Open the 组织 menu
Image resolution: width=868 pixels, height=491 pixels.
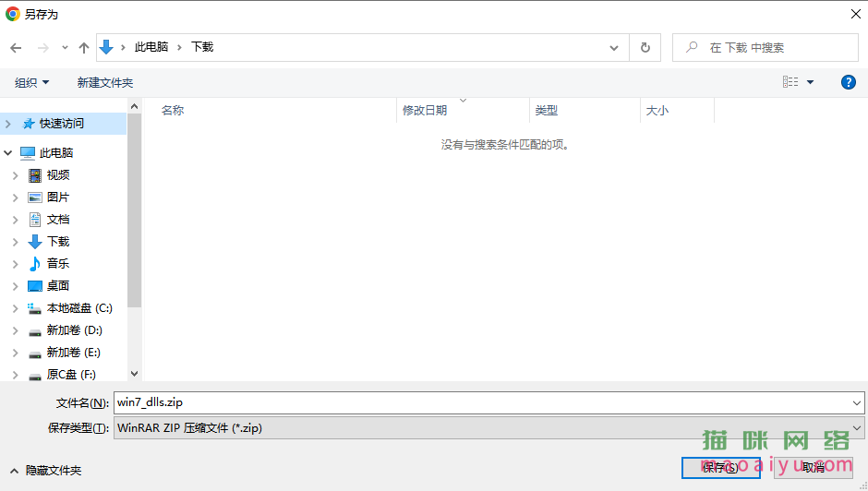(x=31, y=82)
